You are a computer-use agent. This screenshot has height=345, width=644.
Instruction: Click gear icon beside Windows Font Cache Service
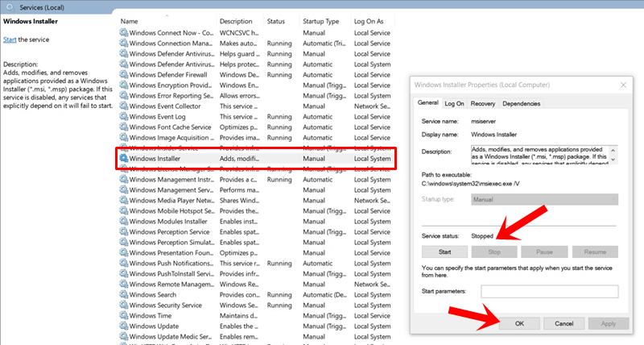tap(124, 127)
